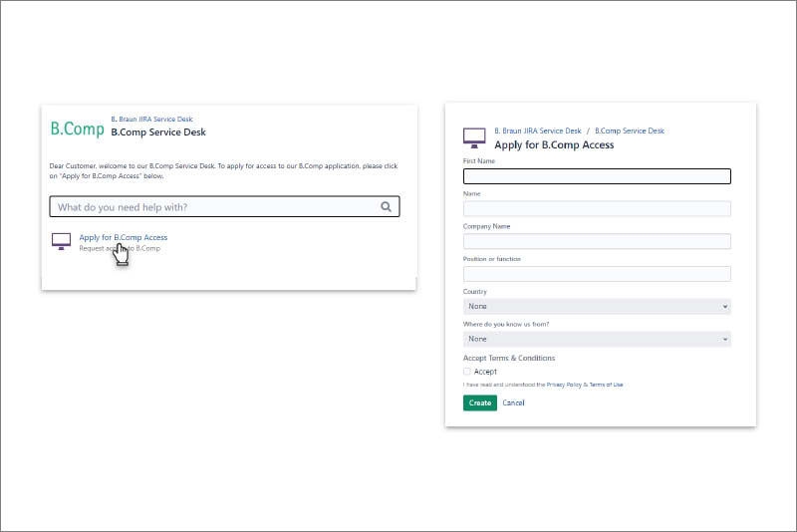Tick the Accept terms checkbox
The width and height of the screenshot is (797, 532).
point(467,372)
